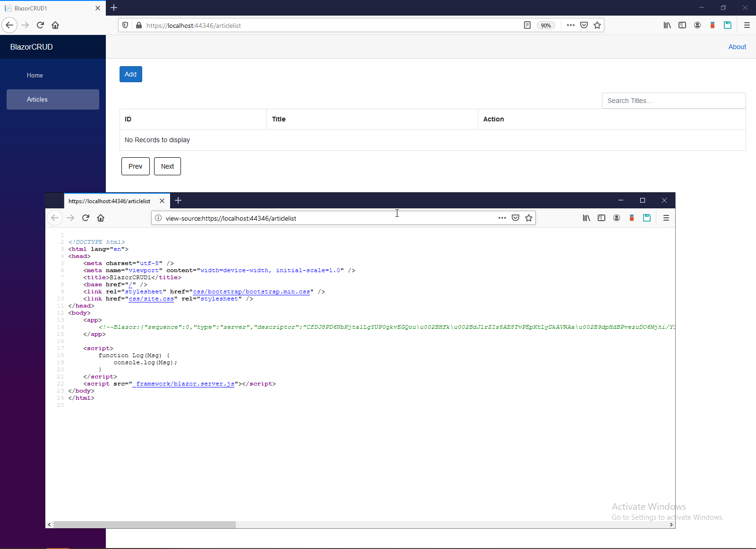Image resolution: width=756 pixels, height=549 pixels.
Task: Close the BlazorCRUD1 tab
Action: 98,8
